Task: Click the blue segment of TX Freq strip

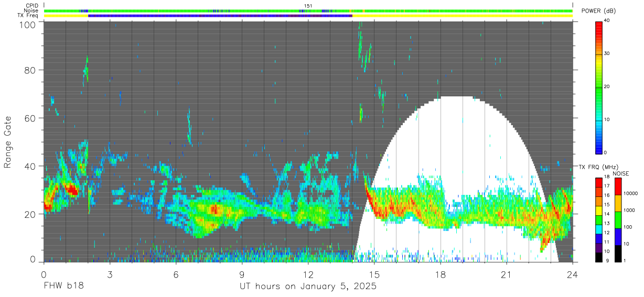Action: click(x=220, y=16)
